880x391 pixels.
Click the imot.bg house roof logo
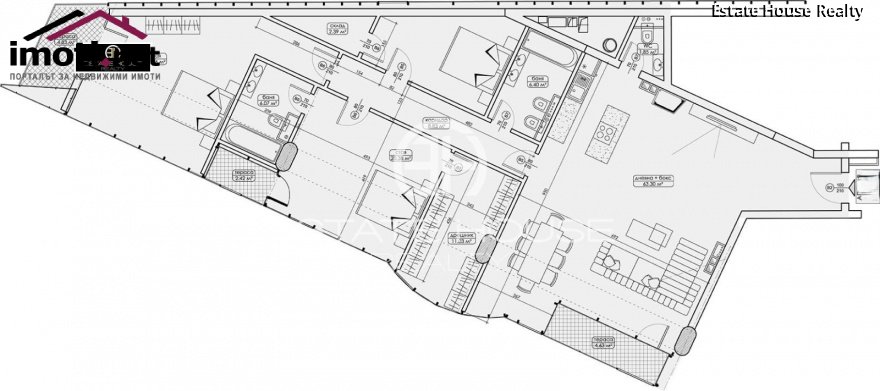coord(84,25)
